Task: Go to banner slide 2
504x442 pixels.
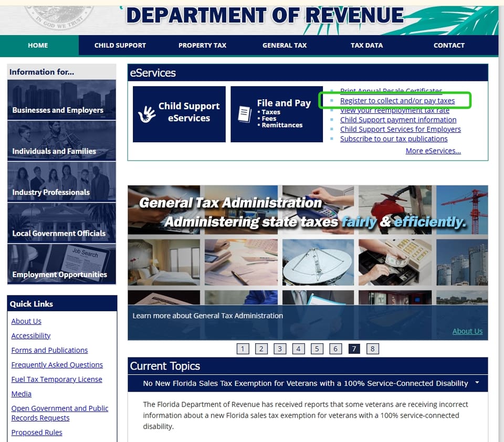Action: pyautogui.click(x=261, y=349)
